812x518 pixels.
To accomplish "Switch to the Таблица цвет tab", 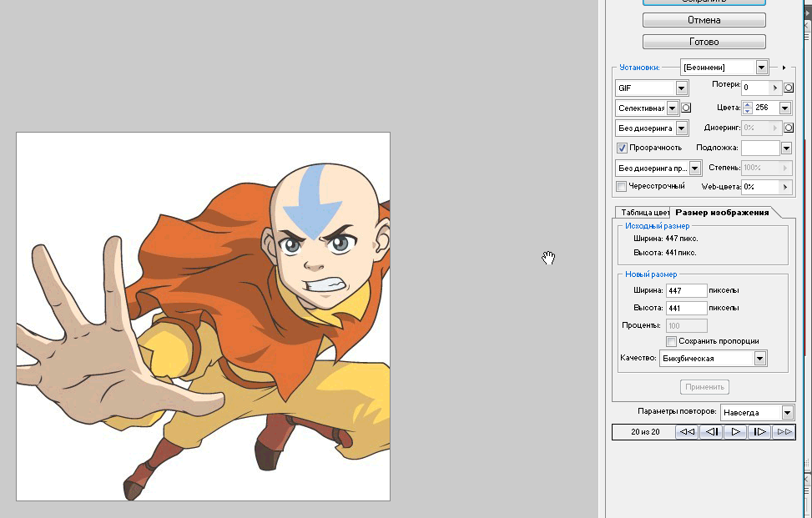I will 643,212.
